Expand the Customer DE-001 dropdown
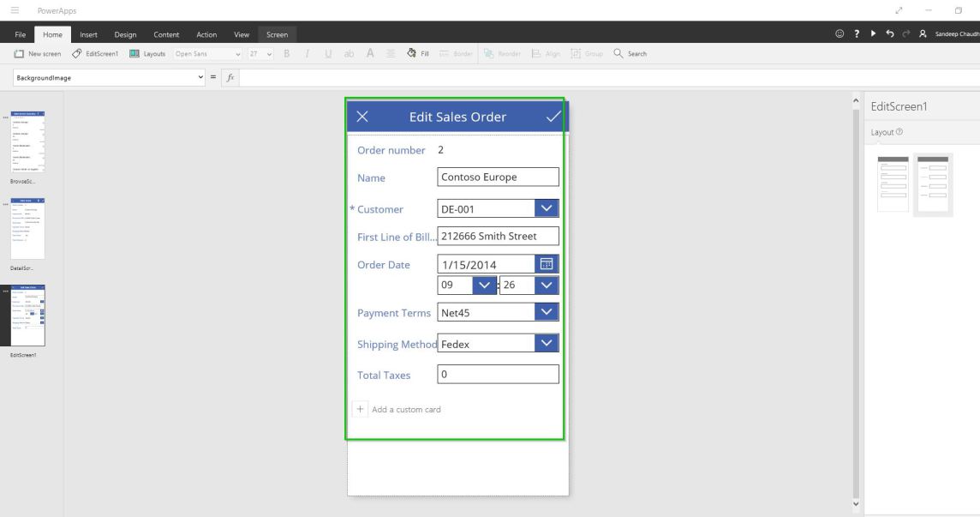Screen dimensions: 980x517 pos(547,208)
